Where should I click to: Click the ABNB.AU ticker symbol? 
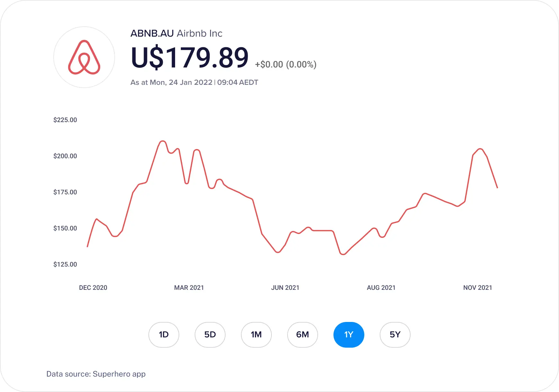pos(152,33)
